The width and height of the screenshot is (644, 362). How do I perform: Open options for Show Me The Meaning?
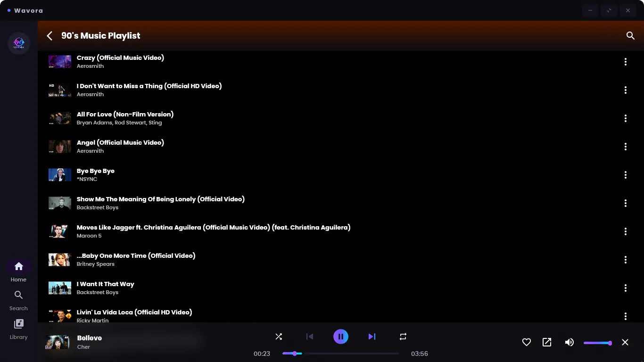tap(626, 203)
